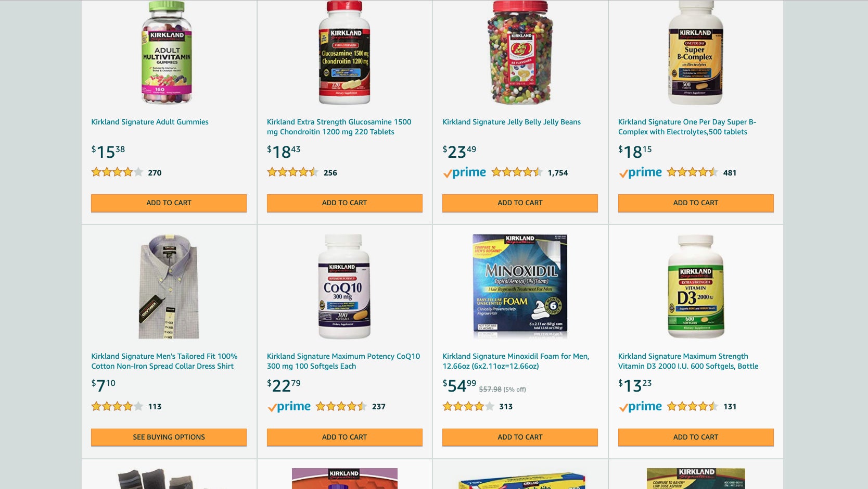Add Jelly Belly Jelly Beans to cart

click(520, 203)
